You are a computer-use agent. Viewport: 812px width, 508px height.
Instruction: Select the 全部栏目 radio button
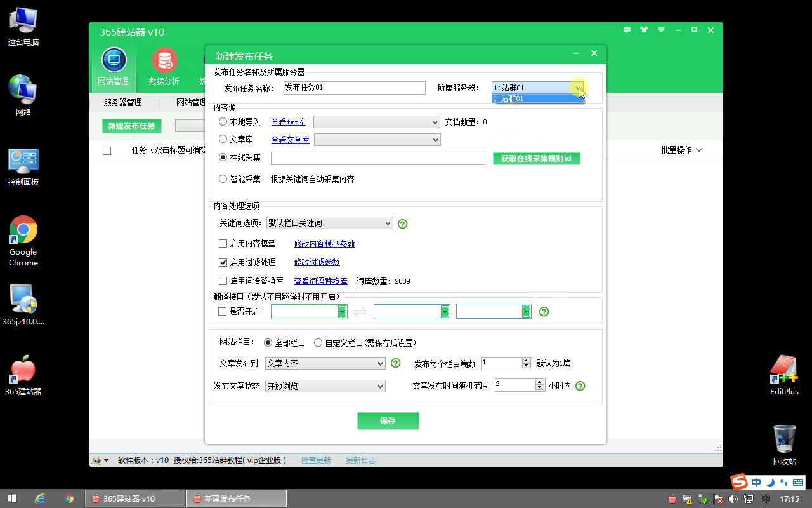pyautogui.click(x=268, y=343)
